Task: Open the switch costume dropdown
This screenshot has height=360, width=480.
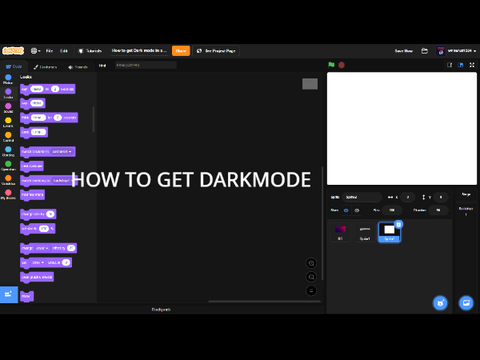Action: pos(62,152)
